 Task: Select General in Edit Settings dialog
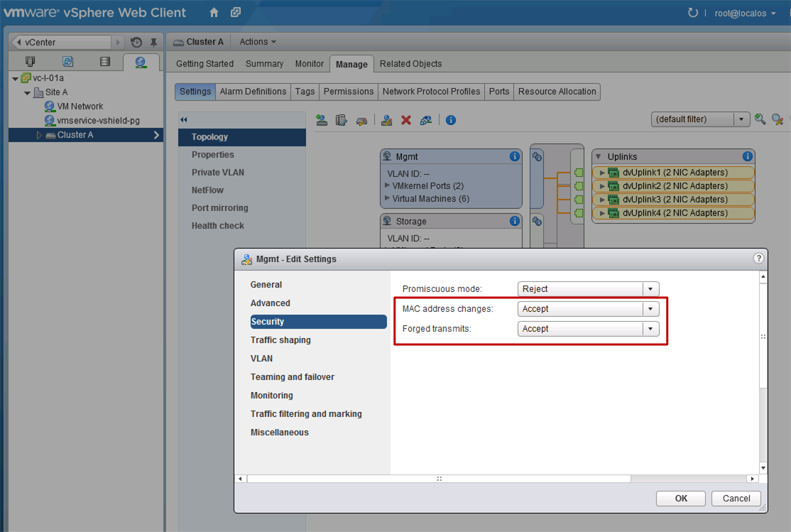266,285
